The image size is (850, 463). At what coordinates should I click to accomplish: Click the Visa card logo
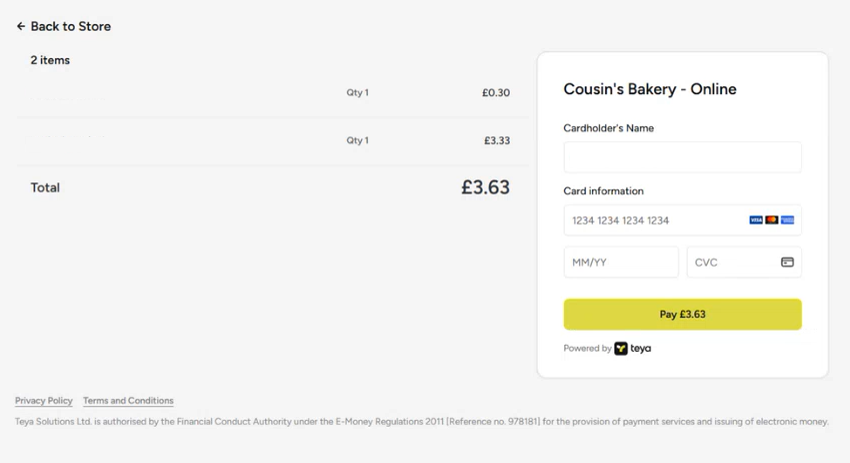(756, 220)
